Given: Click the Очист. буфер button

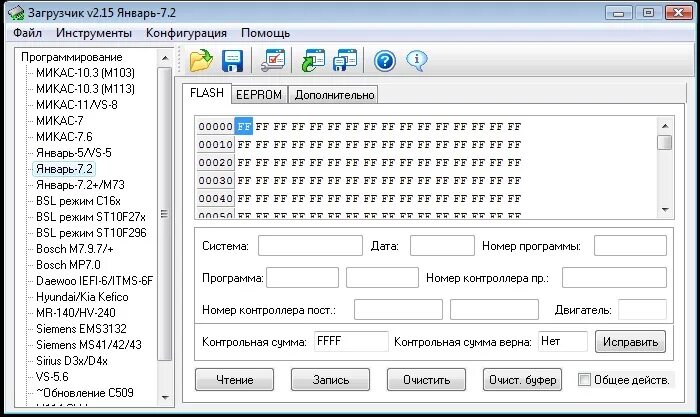Looking at the screenshot, I should [522, 379].
